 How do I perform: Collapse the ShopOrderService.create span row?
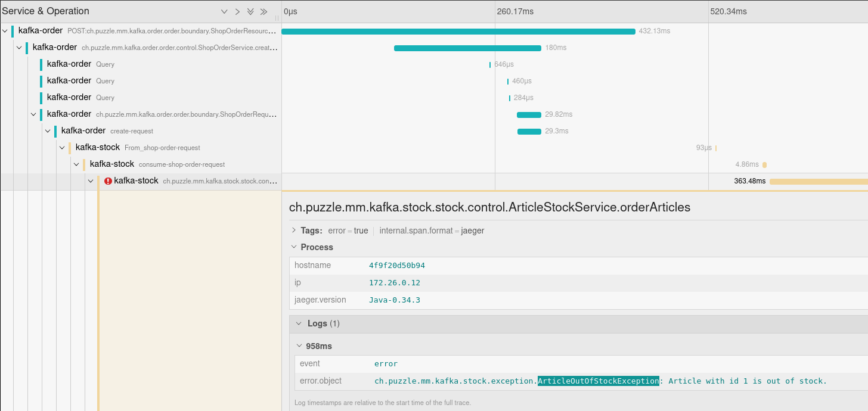coord(20,47)
